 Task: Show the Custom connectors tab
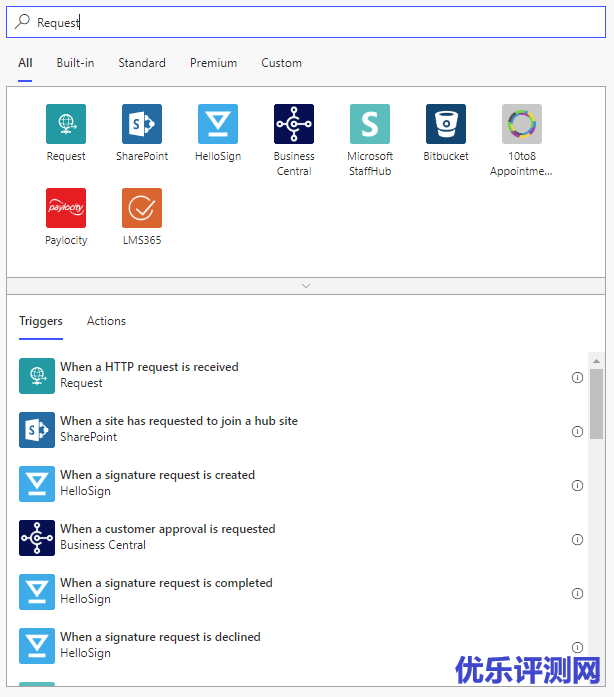281,63
